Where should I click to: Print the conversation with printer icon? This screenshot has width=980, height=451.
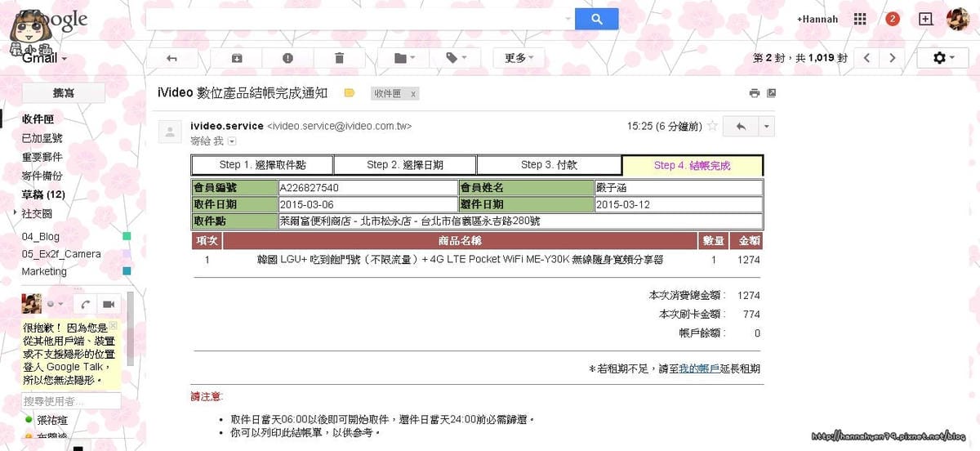(755, 93)
